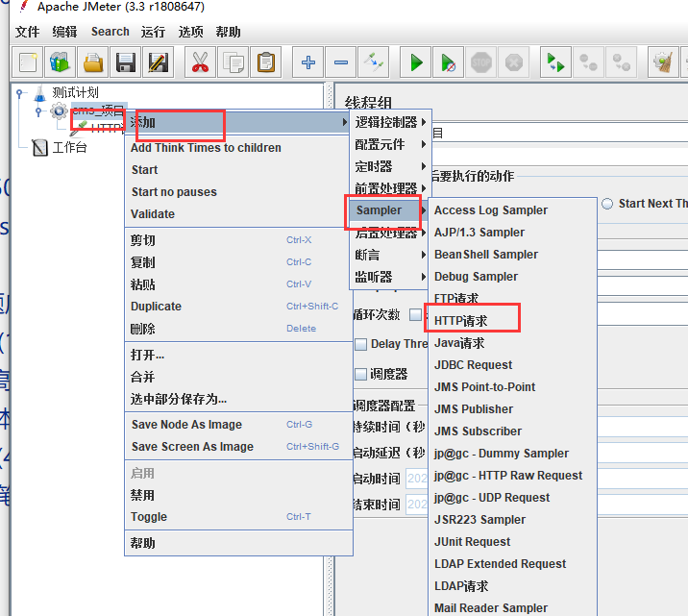Open the 前置处理器 submenu
This screenshot has height=616, width=688.
[x=390, y=188]
